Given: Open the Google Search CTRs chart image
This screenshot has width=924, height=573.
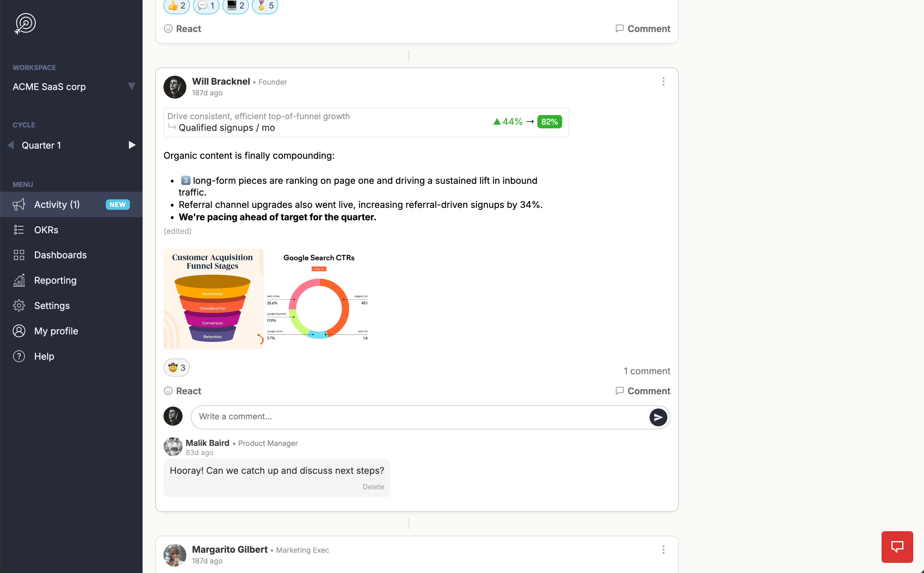Looking at the screenshot, I should [x=318, y=299].
